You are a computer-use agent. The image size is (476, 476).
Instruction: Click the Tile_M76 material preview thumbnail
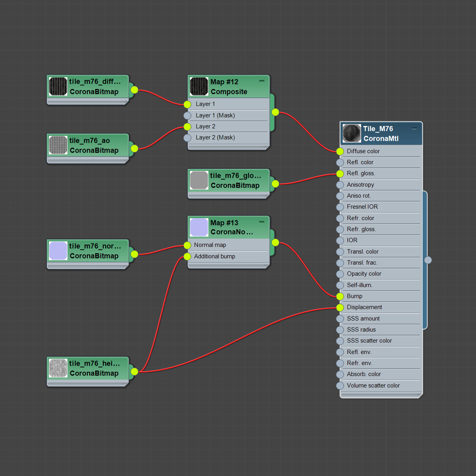(352, 133)
